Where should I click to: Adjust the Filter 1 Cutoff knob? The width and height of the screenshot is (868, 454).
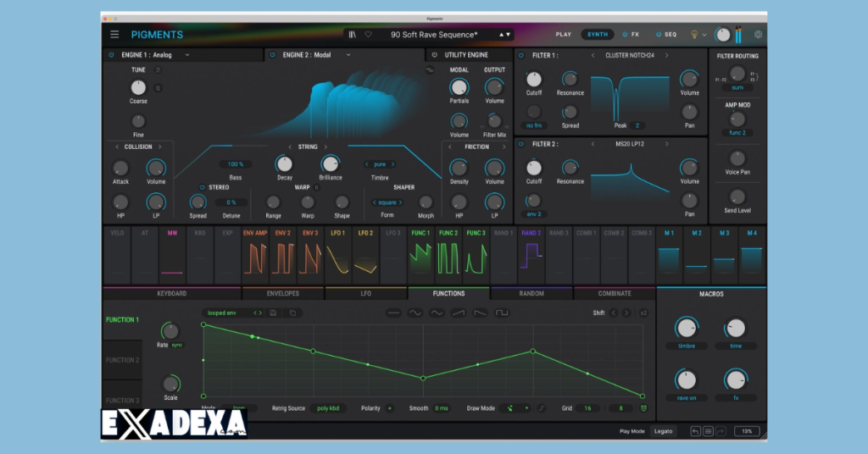[x=534, y=80]
